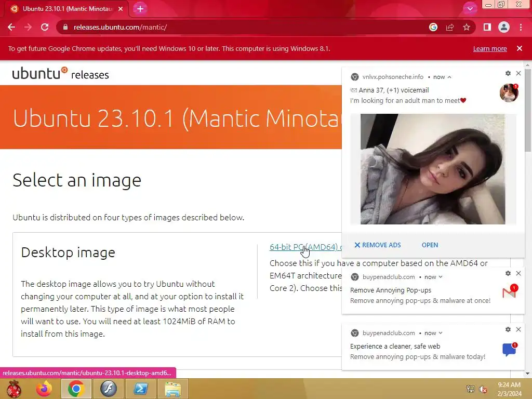Click the Christmas ornament Start button
This screenshot has height=399, width=532.
[14, 389]
